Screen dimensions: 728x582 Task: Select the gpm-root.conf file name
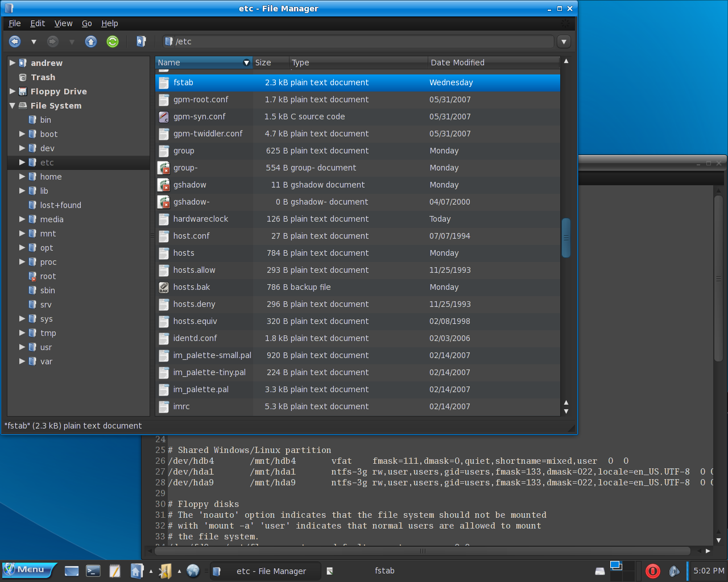click(x=201, y=99)
